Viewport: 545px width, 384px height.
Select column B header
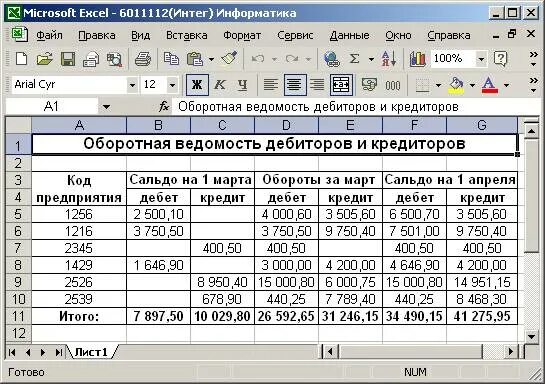click(x=158, y=125)
